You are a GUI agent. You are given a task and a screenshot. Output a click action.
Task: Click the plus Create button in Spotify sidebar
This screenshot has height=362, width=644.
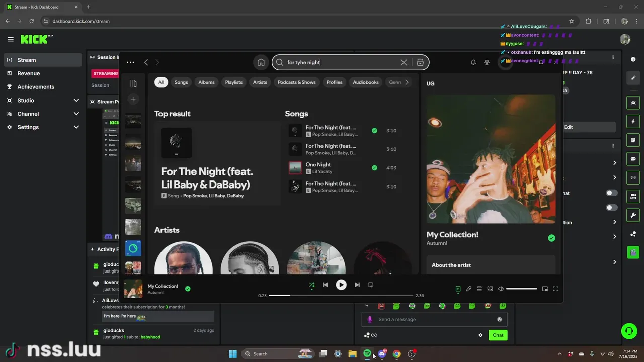click(133, 99)
